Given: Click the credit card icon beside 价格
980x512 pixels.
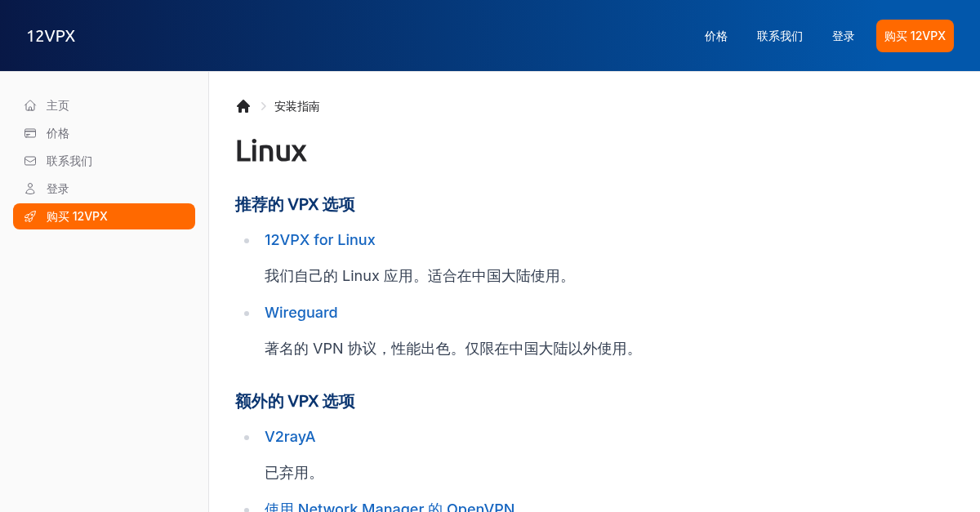Looking at the screenshot, I should point(30,133).
